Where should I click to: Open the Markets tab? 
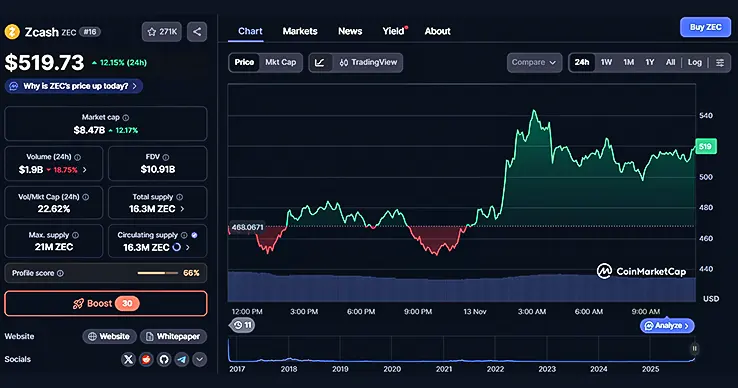click(x=300, y=32)
